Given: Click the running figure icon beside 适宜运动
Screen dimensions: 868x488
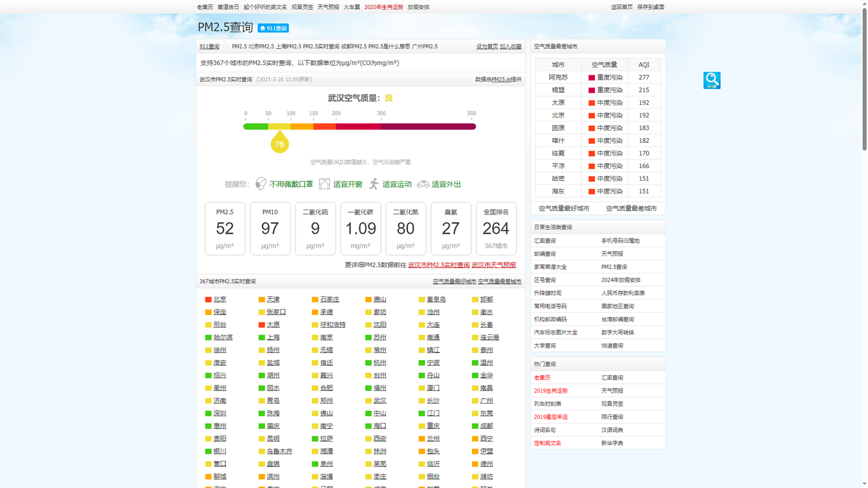Looking at the screenshot, I should pyautogui.click(x=374, y=184).
